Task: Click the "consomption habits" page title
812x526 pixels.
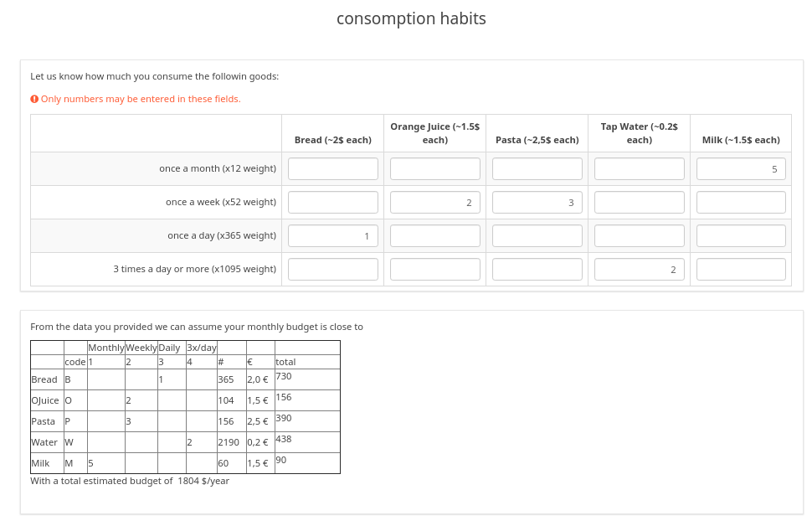Action: (411, 18)
